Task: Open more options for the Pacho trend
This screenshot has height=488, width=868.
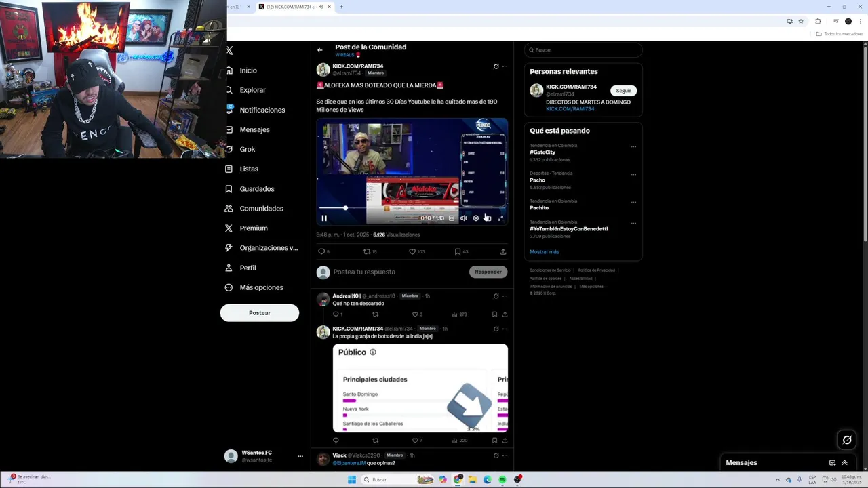Action: click(633, 174)
